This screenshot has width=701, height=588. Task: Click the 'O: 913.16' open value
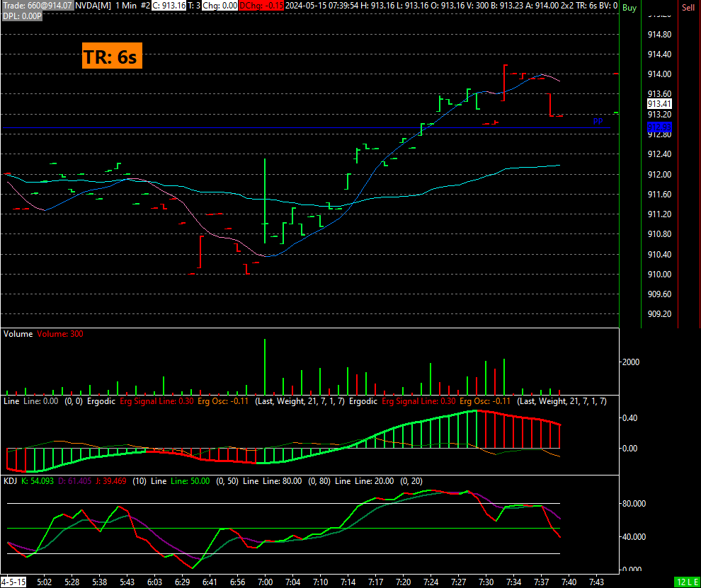coord(445,6)
